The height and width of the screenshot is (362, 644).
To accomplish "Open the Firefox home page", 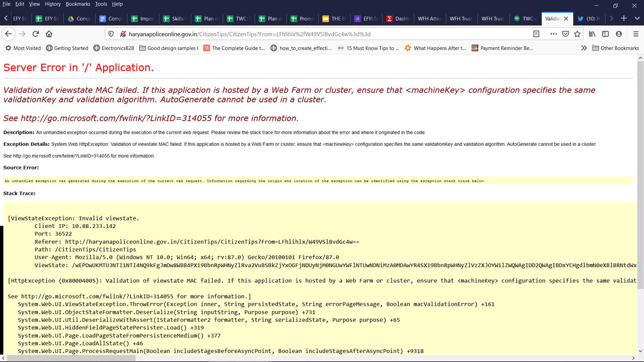I will tap(49, 34).
